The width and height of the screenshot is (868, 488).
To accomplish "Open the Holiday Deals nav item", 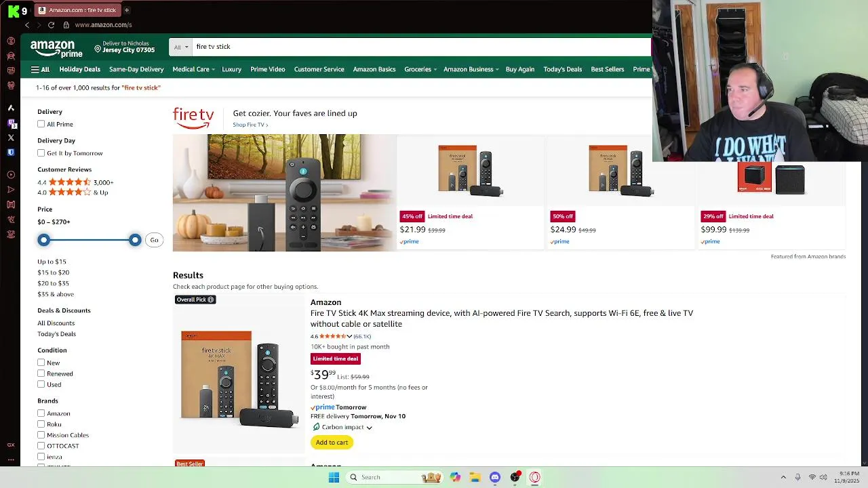I will [79, 69].
